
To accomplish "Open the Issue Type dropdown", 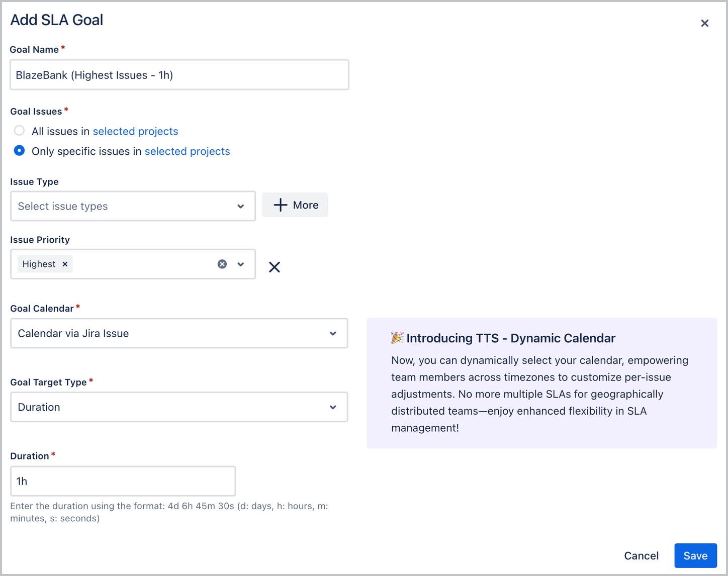I will (133, 206).
